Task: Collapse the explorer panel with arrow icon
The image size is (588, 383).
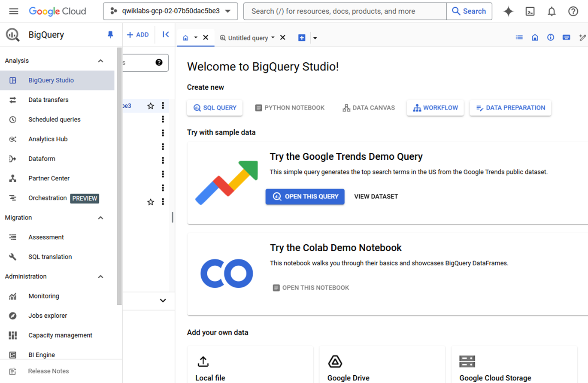Action: pyautogui.click(x=166, y=34)
